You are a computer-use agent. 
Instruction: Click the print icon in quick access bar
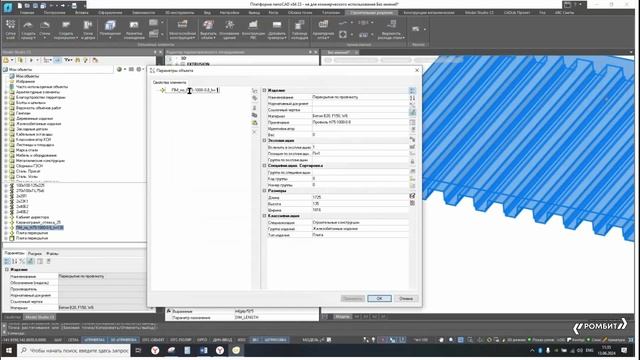click(74, 6)
